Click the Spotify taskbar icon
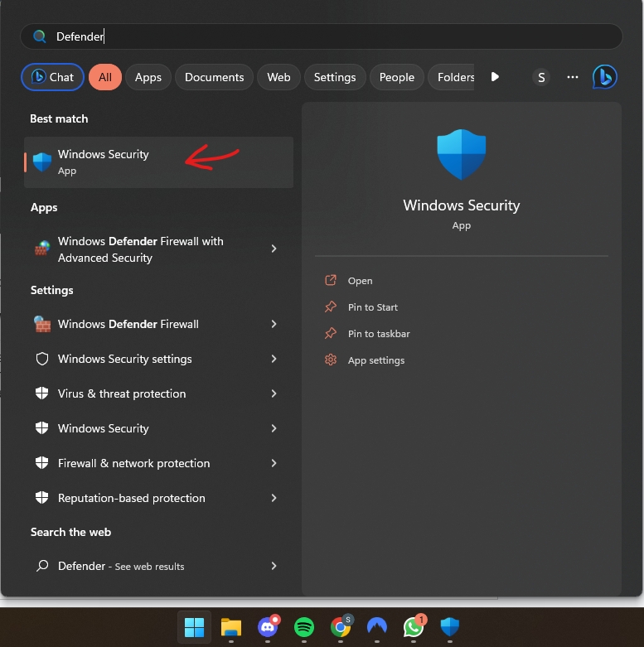 pyautogui.click(x=304, y=627)
